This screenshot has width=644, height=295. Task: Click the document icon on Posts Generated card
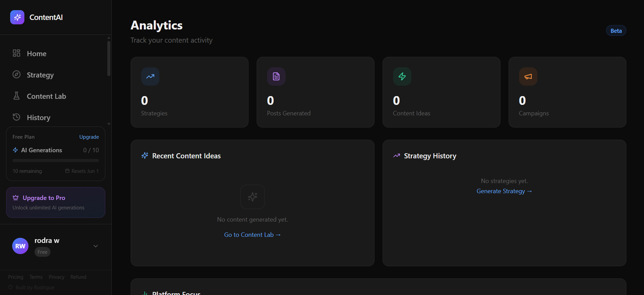(x=276, y=76)
